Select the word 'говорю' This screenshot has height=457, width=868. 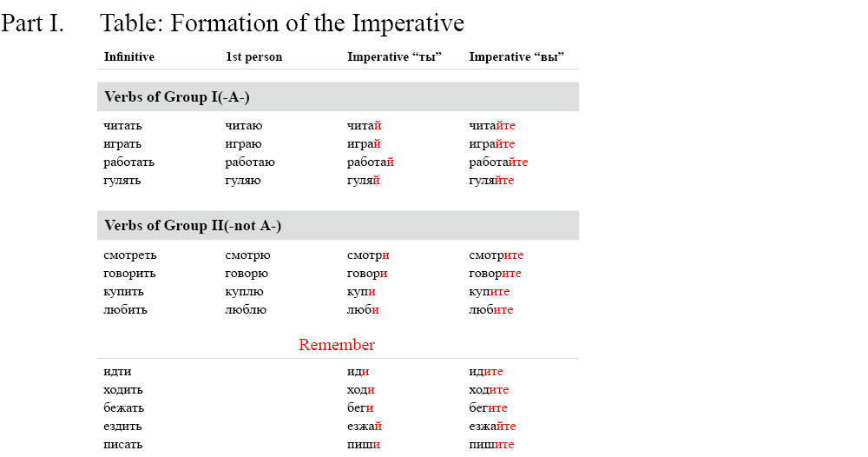click(247, 274)
